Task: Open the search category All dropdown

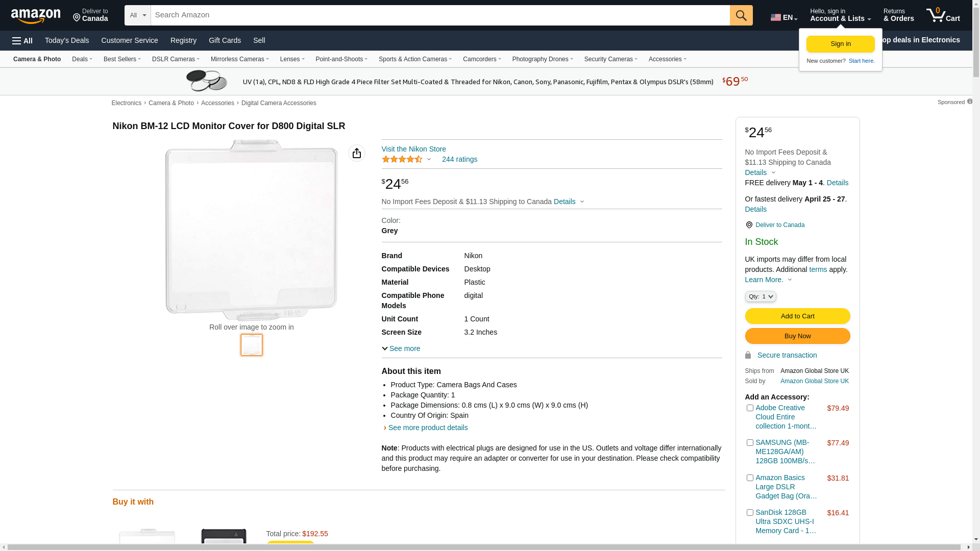Action: (x=137, y=15)
